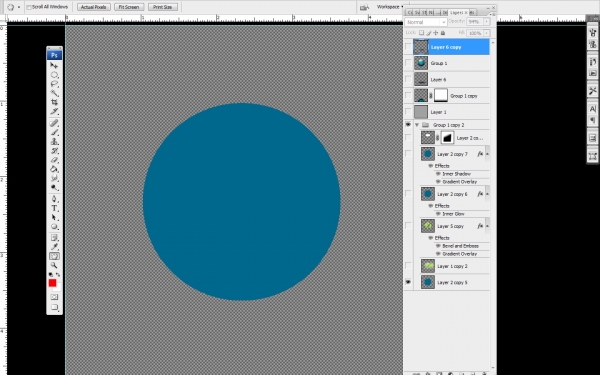Image resolution: width=600 pixels, height=375 pixels.
Task: Show the Layer 1 copy 2 layer
Action: tap(408, 266)
